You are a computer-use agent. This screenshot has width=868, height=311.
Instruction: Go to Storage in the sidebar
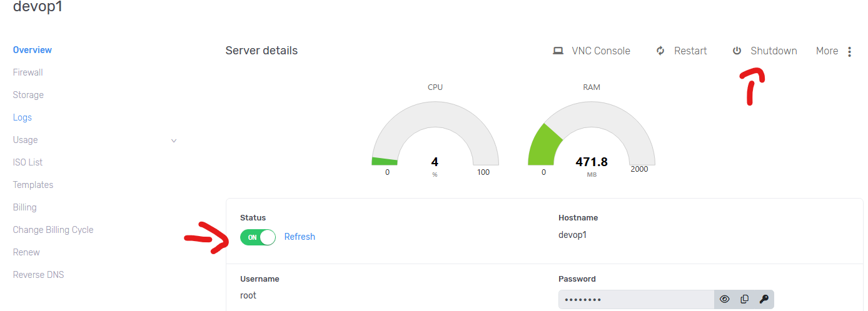28,95
